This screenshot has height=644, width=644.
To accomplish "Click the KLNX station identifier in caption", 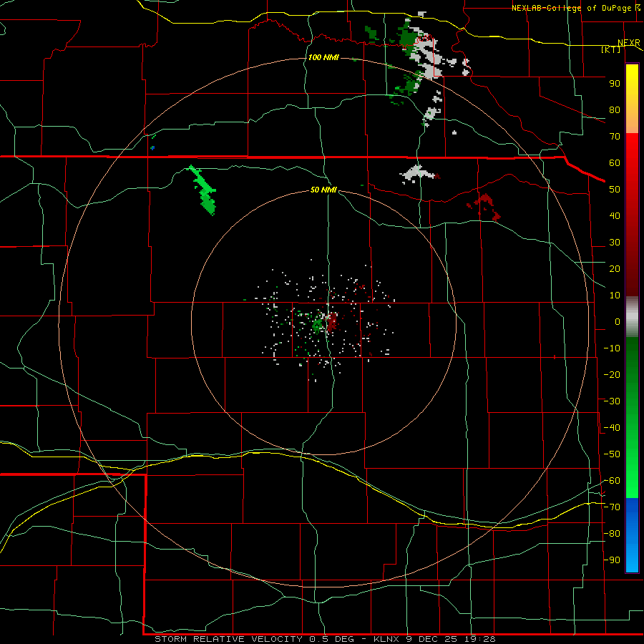I will (386, 639).
